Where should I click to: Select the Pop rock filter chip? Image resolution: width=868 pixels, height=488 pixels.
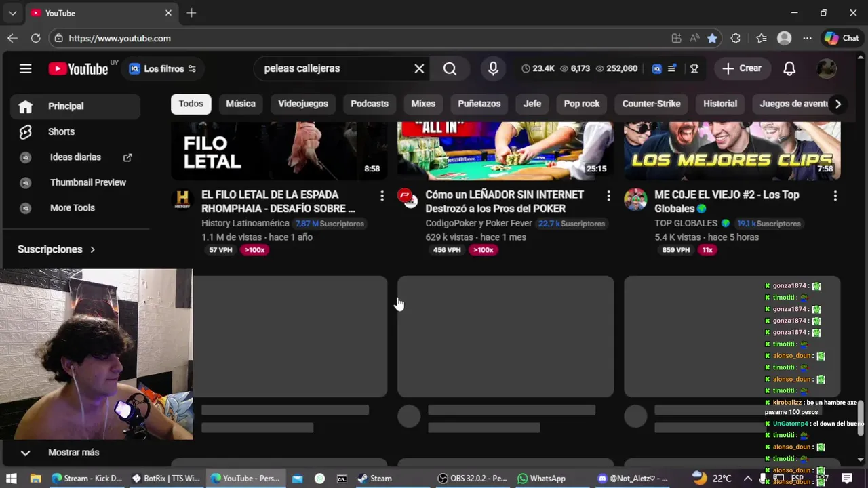coord(582,104)
